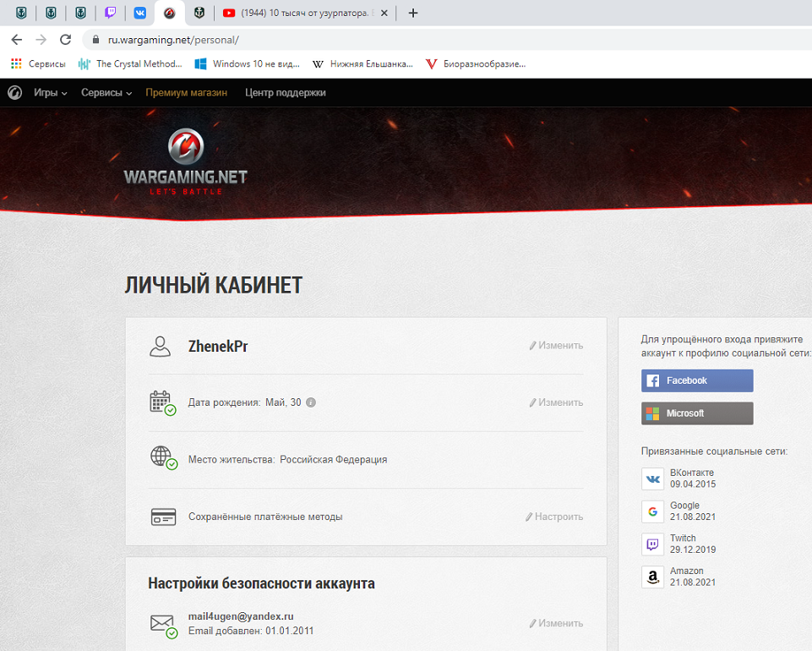Click the Twitch linked account icon
This screenshot has width=812, height=651.
click(x=652, y=544)
